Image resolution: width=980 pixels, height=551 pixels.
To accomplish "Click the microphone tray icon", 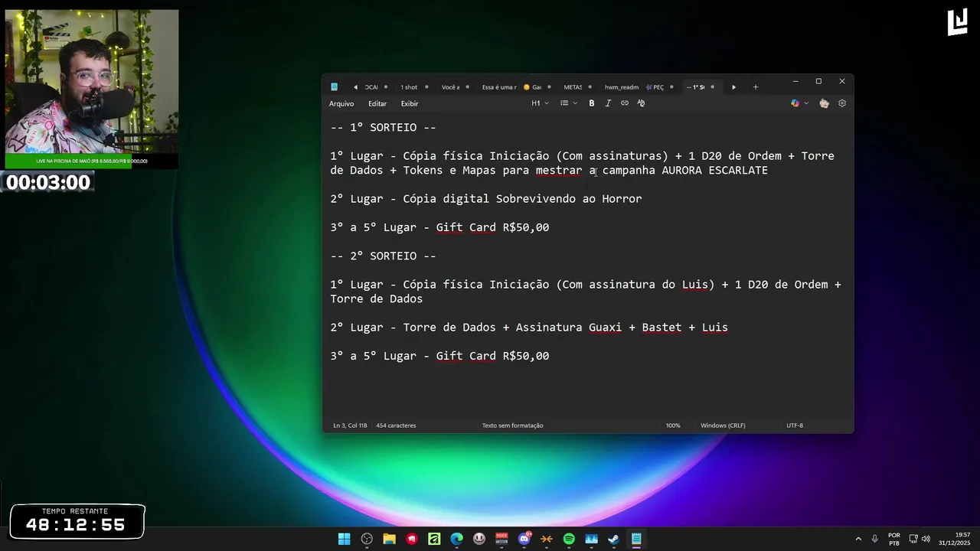I will coord(874,539).
